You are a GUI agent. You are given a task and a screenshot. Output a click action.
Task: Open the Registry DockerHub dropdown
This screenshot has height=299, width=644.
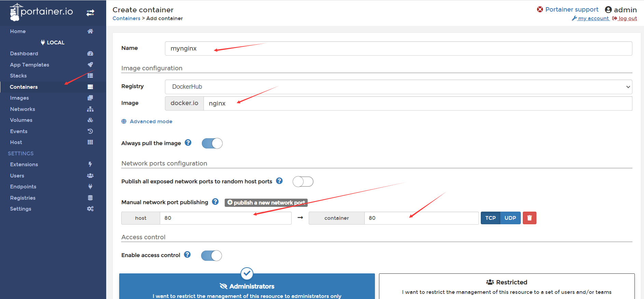coord(398,87)
